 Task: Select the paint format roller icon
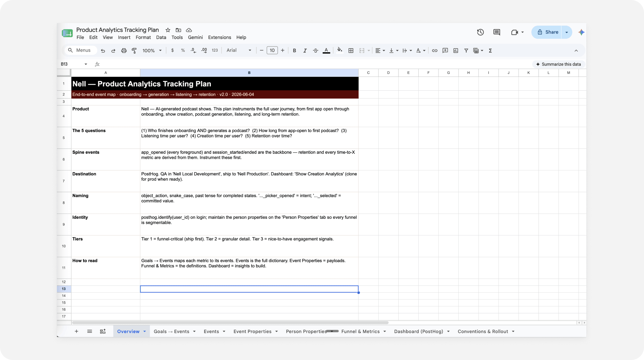[x=134, y=51]
